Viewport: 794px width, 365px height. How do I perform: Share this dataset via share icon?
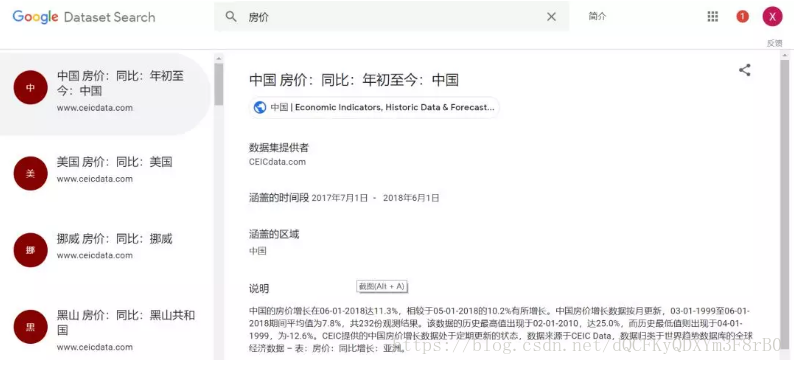[x=744, y=70]
